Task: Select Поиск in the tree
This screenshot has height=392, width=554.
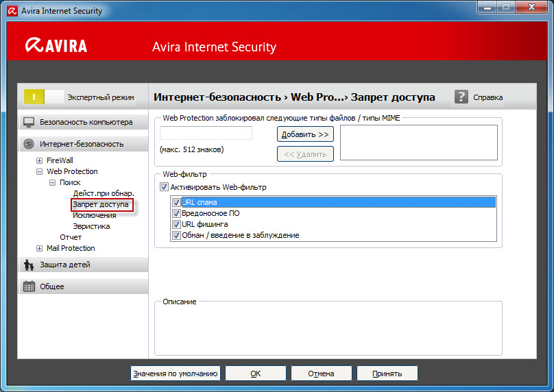Action: (70, 182)
